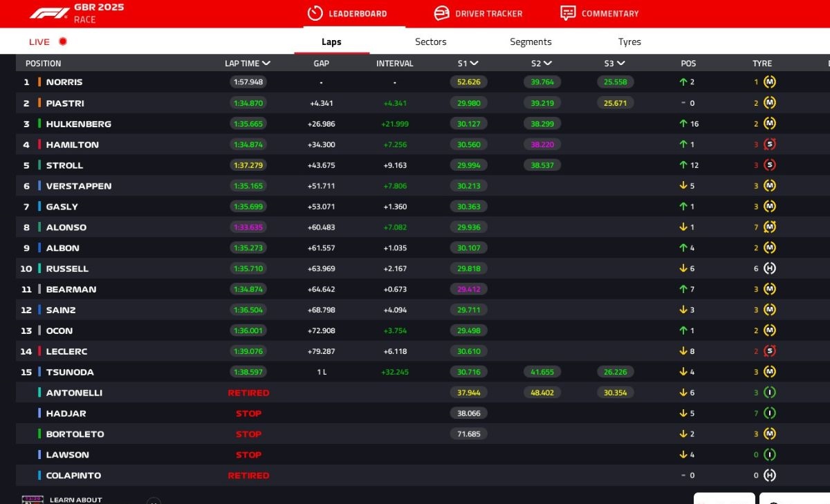The width and height of the screenshot is (830, 504).
Task: Click the Leaderboard stopwatch icon
Action: (x=315, y=13)
